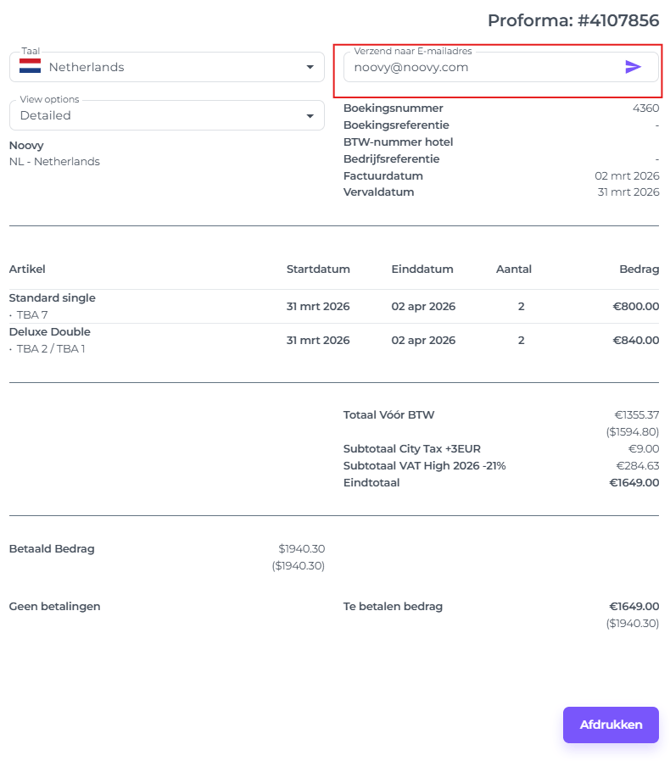Open the Taal language dropdown arrow
The image size is (670, 761).
[x=309, y=67]
